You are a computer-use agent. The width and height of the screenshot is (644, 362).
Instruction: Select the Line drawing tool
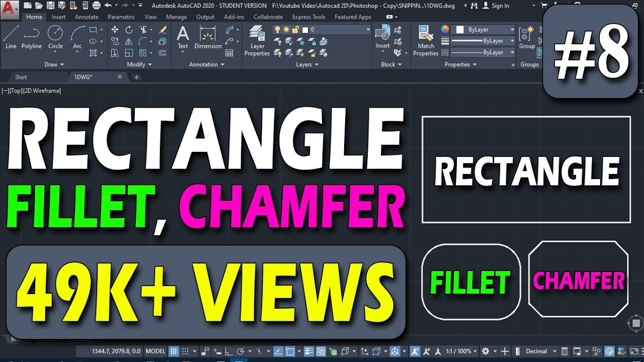point(11,37)
